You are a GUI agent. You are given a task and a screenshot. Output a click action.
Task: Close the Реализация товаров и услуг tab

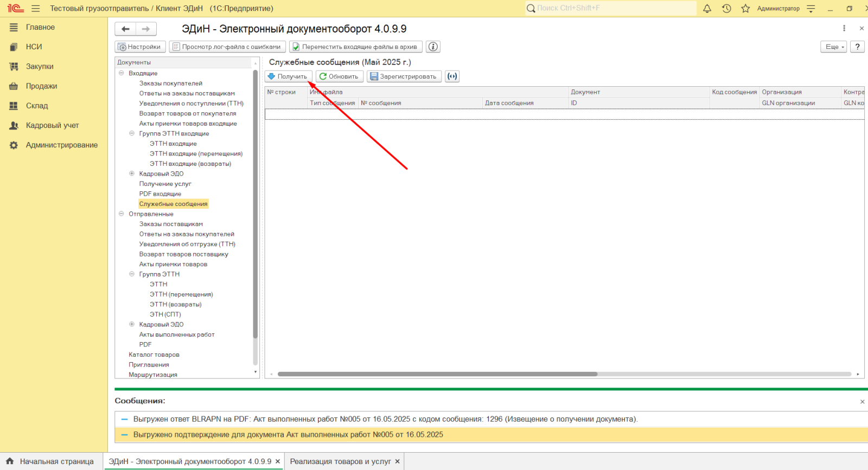[x=397, y=461]
